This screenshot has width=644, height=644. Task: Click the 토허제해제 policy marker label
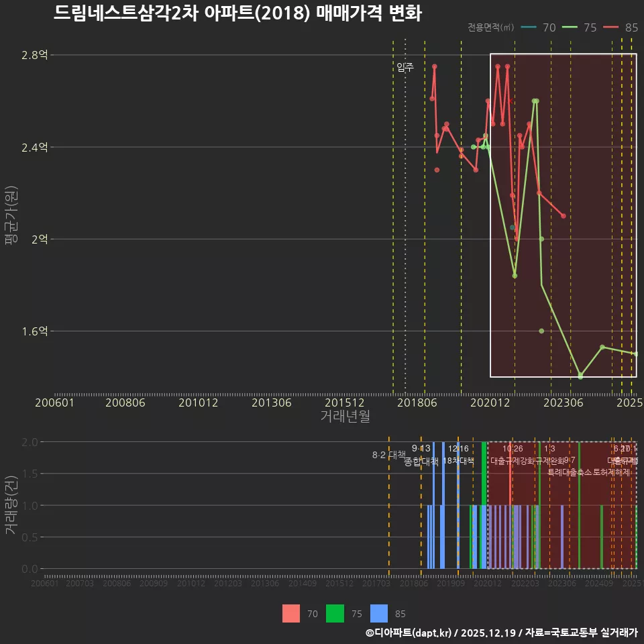612,473
